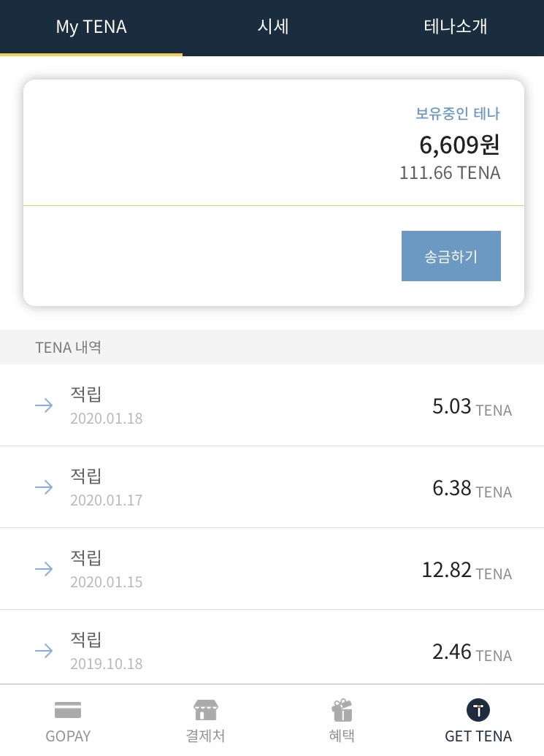Go to the 테나소개 tab
The image size is (544, 756).
click(456, 27)
